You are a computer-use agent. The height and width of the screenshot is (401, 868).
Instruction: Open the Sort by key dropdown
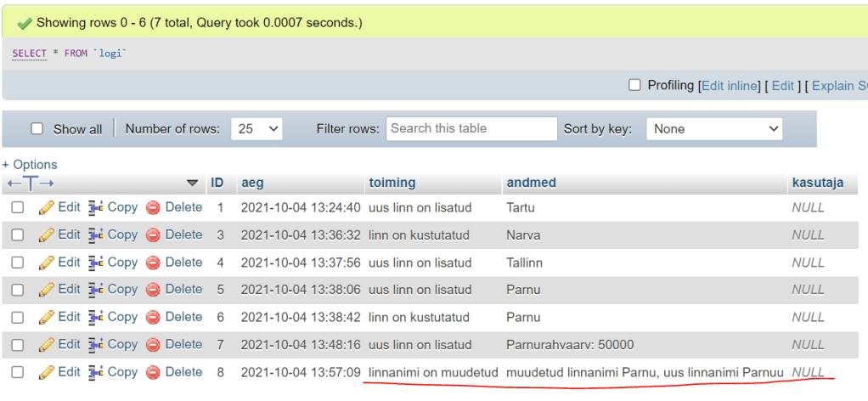pyautogui.click(x=713, y=129)
